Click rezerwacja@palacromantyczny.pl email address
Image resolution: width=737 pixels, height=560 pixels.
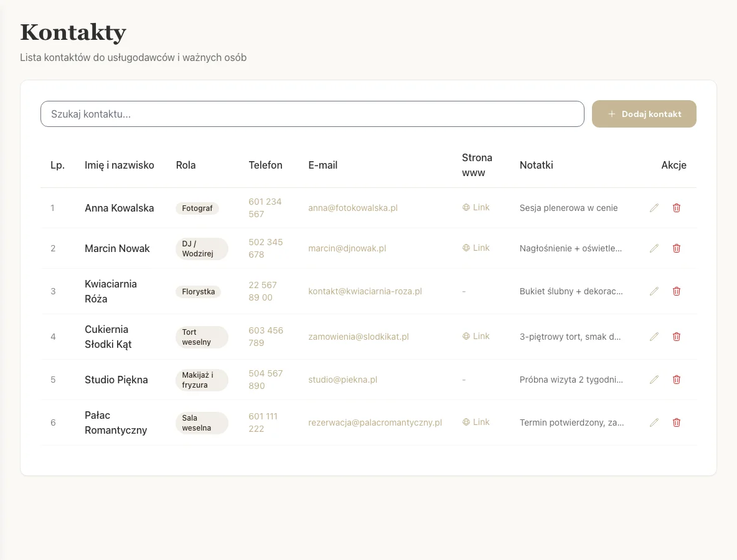[x=375, y=422]
